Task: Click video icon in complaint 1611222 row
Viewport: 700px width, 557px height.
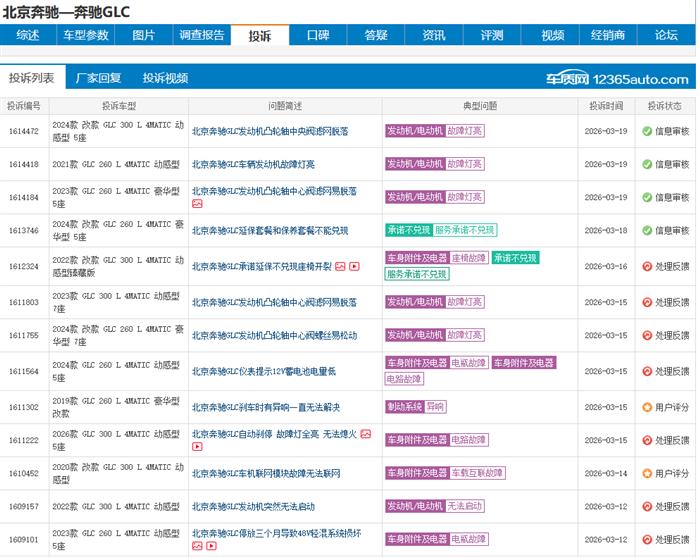Action: (x=197, y=447)
